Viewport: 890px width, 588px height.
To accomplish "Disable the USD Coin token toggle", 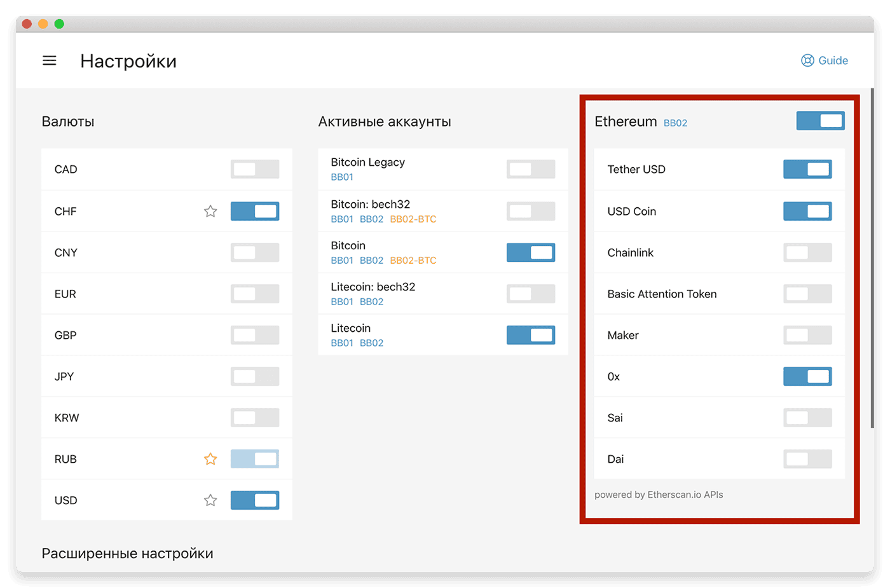I will tap(807, 211).
